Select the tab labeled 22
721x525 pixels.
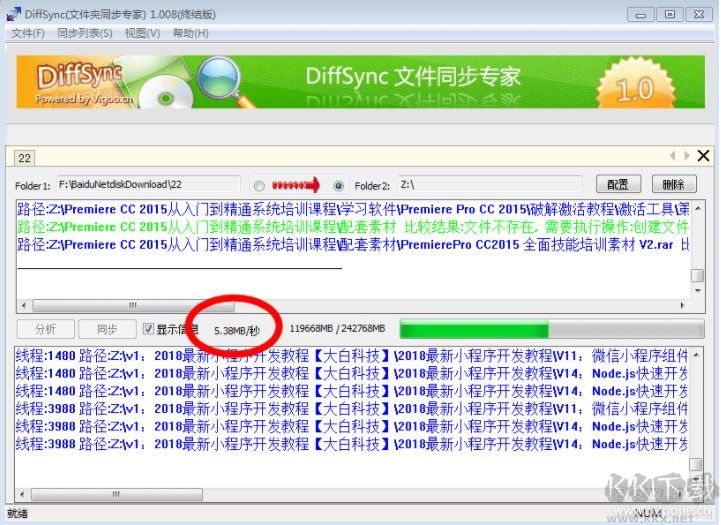pos(24,158)
